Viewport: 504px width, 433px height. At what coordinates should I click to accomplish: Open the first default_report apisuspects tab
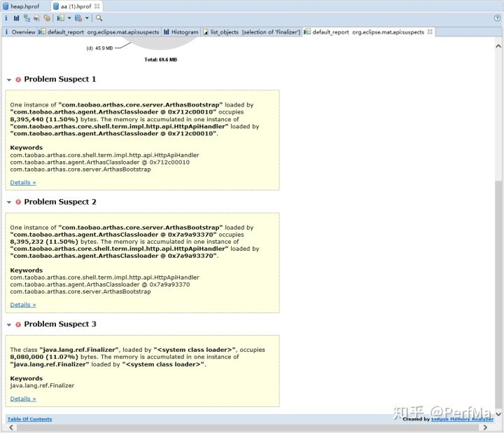click(99, 32)
